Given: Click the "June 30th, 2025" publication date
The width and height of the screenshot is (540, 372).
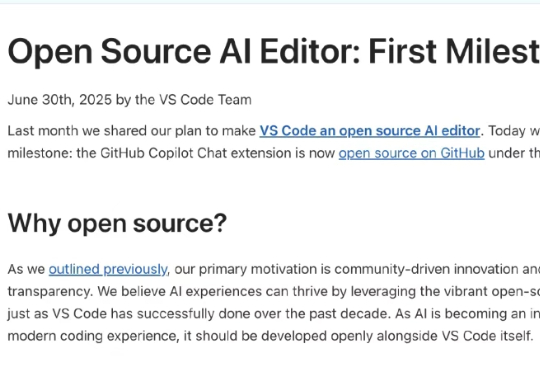Looking at the screenshot, I should (60, 100).
